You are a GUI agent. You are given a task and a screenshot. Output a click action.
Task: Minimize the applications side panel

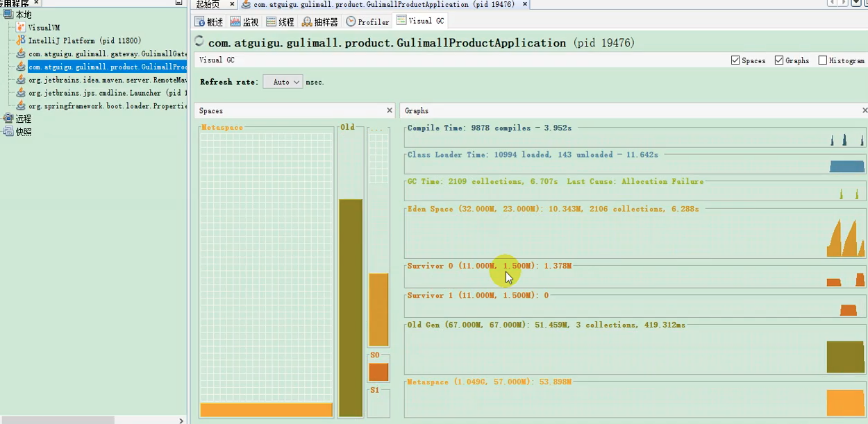pos(179,3)
